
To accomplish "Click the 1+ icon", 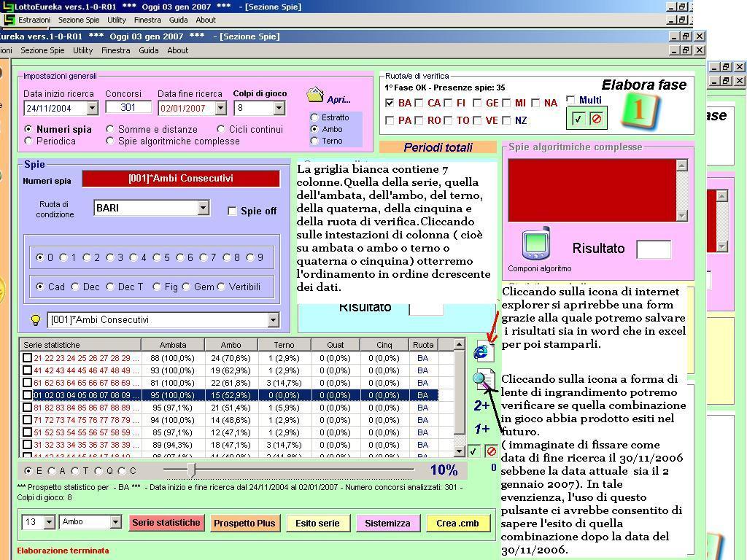I will click(x=481, y=429).
